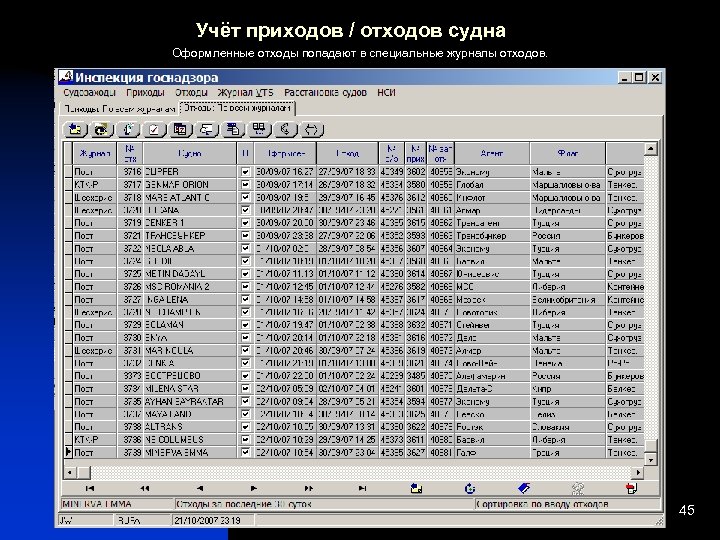720x540 pixels.
Task: Open the Судозаходы menu
Action: 90,93
